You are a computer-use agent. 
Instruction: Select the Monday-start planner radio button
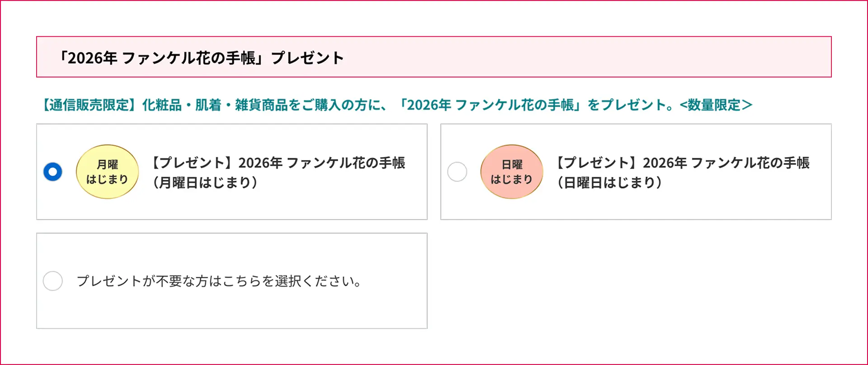coord(53,172)
